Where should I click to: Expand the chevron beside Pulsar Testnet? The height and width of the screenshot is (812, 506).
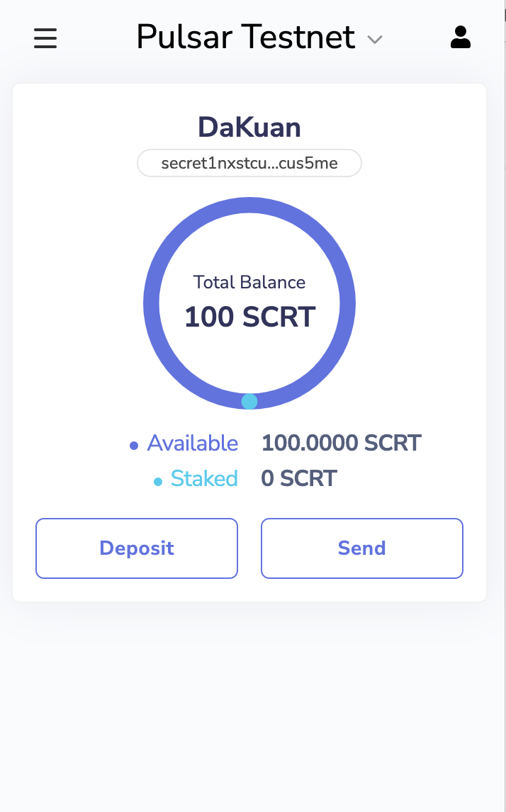click(x=375, y=40)
